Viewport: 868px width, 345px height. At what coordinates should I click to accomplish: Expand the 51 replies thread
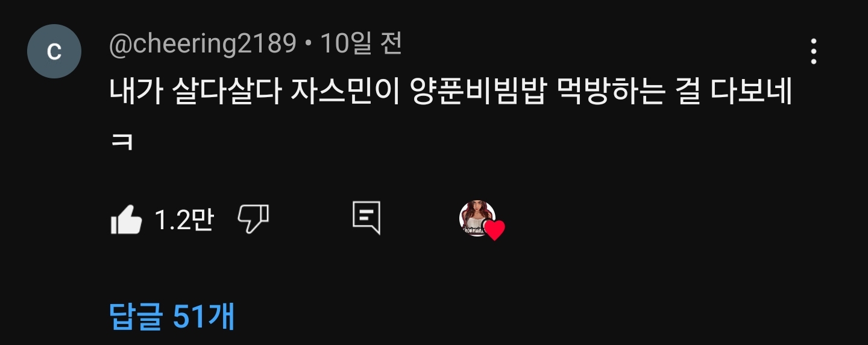(x=172, y=316)
